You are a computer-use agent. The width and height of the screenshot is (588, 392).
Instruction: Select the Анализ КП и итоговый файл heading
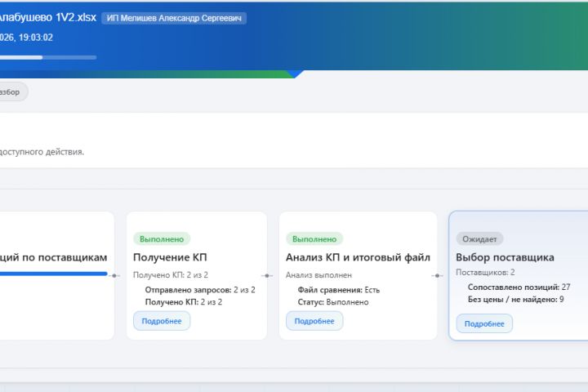[x=358, y=257]
